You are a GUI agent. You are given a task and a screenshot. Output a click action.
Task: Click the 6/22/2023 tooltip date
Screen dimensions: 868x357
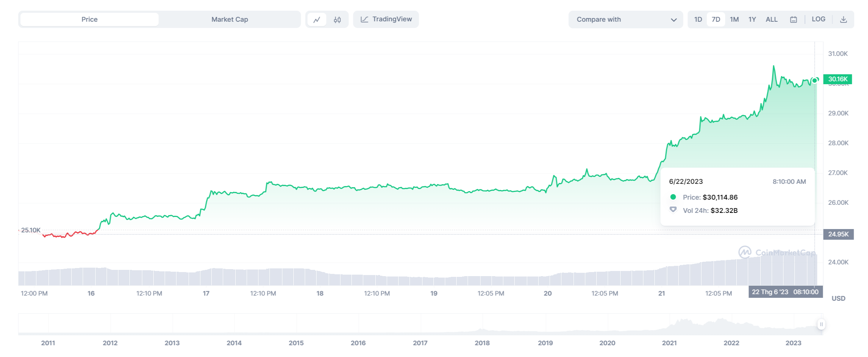point(686,182)
